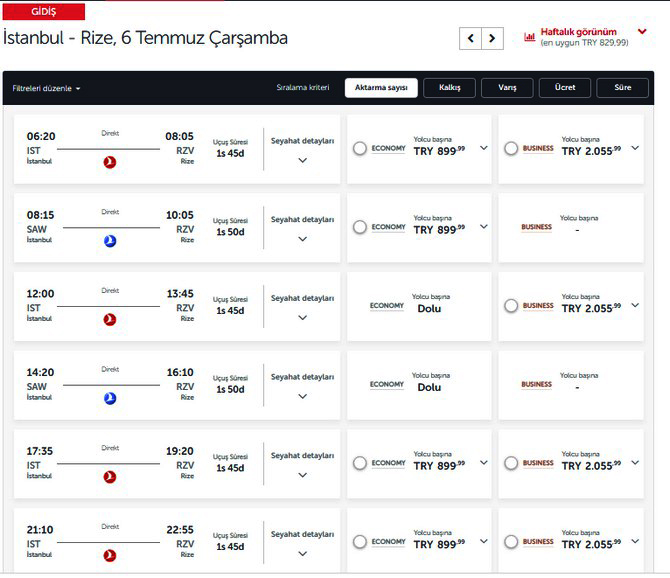Click the previous day arrow button
Screen dimensions: 670x578
(x=470, y=39)
